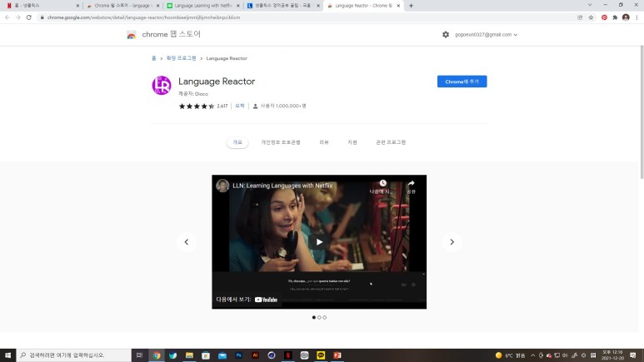The image size is (644, 362).
Task: Click the Share arrow icon on the video
Action: (411, 183)
